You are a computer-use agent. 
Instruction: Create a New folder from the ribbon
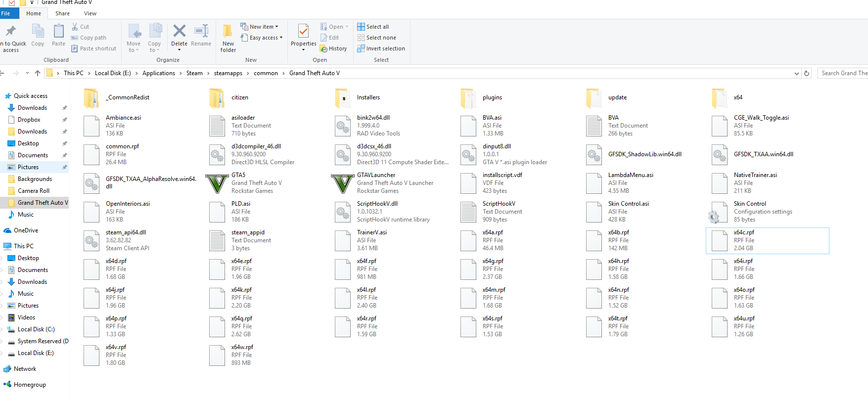228,38
